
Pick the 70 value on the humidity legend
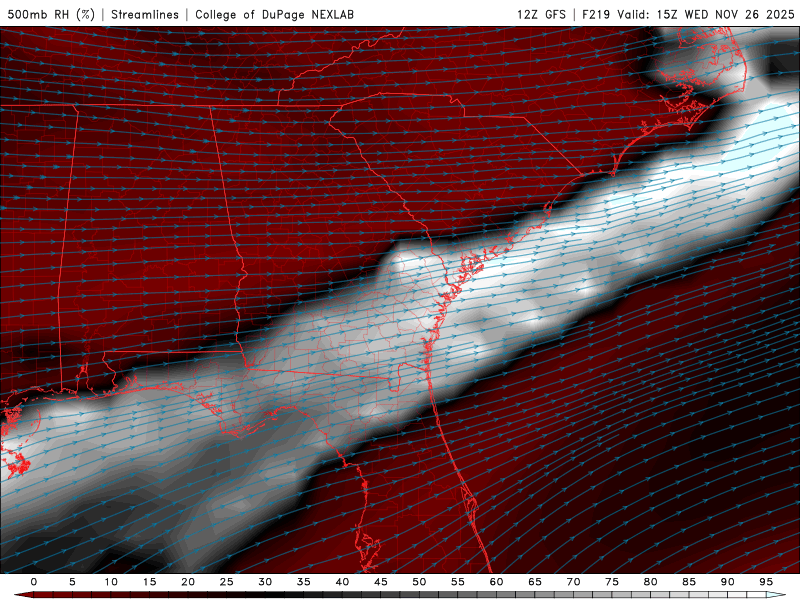[573, 582]
